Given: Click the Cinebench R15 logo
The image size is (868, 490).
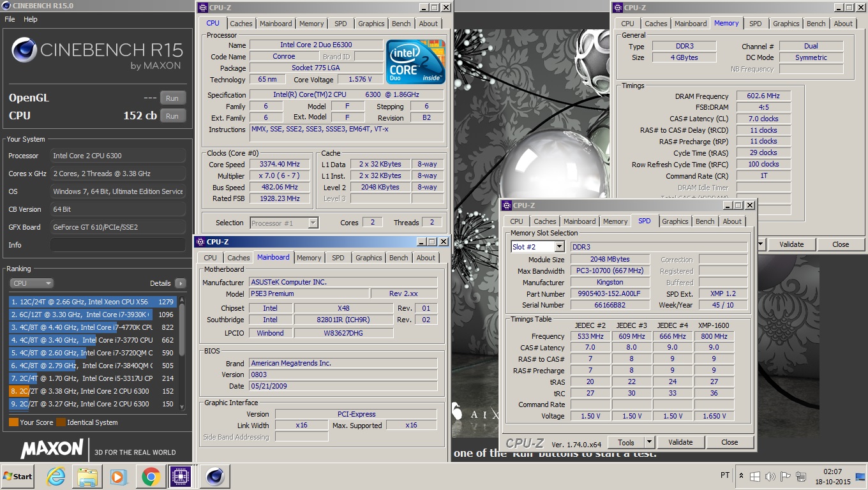Looking at the screenshot, I should pyautogui.click(x=97, y=52).
